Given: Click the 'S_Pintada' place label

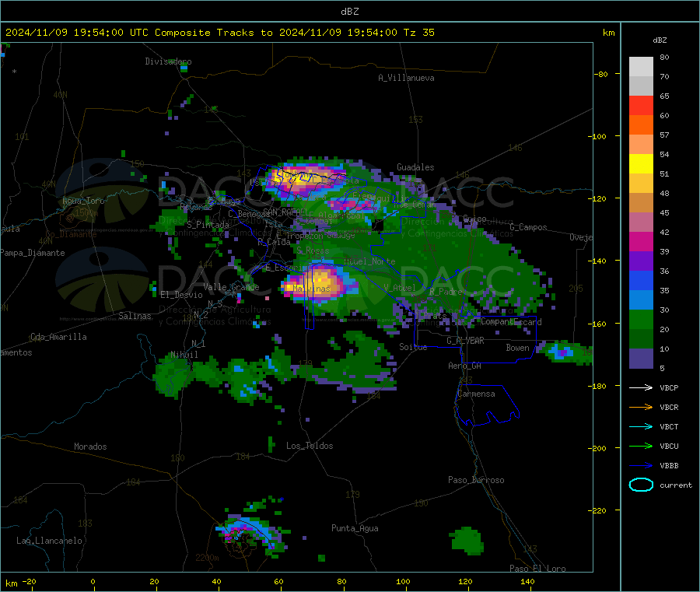Looking at the screenshot, I should click(x=208, y=225).
